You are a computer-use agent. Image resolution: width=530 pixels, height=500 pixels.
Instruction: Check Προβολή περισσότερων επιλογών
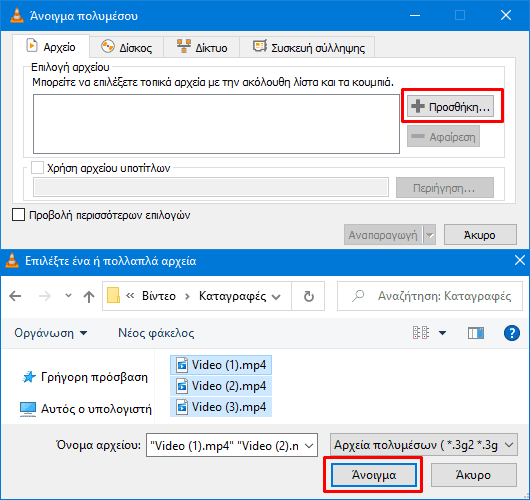coord(18,215)
